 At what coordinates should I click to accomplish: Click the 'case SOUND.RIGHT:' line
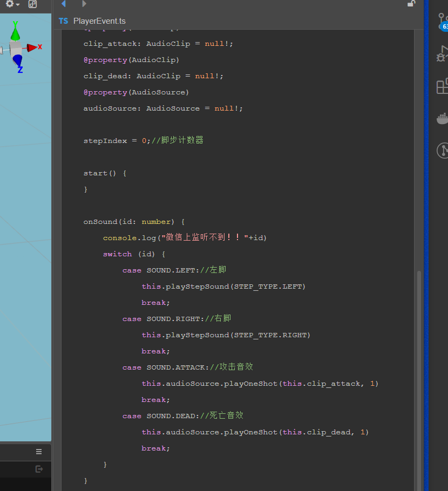click(164, 319)
